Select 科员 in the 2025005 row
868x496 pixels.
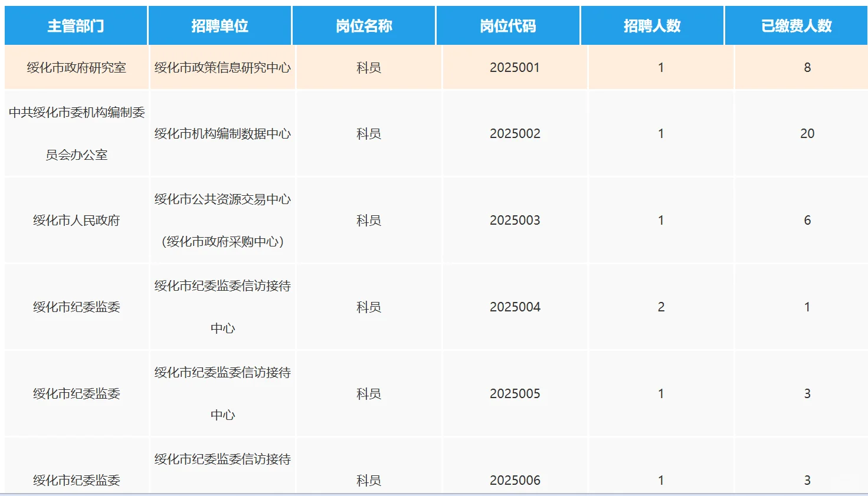[369, 394]
